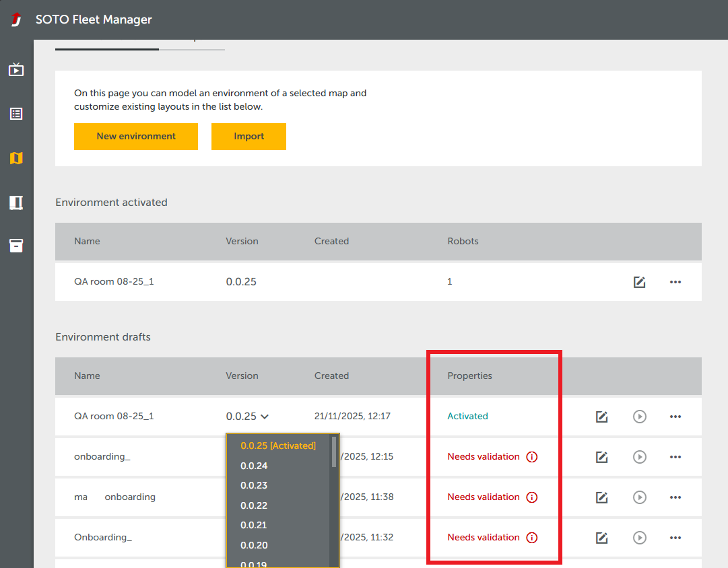
Task: Select the yellow map icon in sidebar
Action: point(16,158)
